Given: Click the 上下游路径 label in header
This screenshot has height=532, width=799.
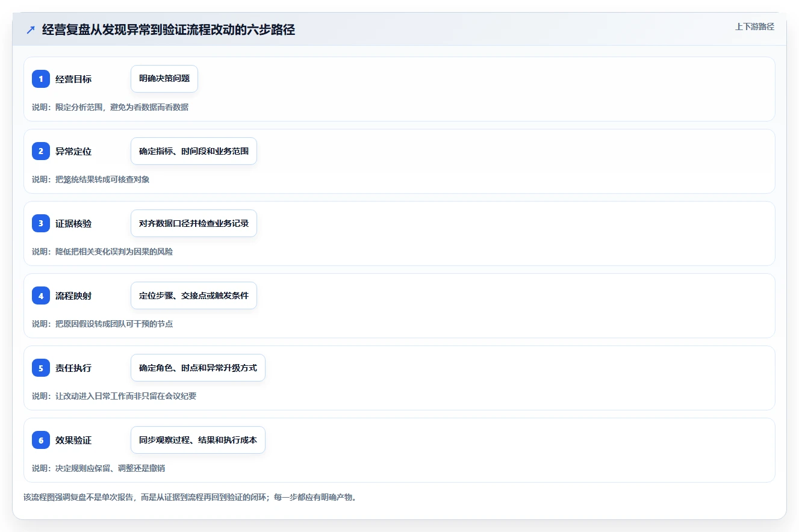Looking at the screenshot, I should click(754, 26).
